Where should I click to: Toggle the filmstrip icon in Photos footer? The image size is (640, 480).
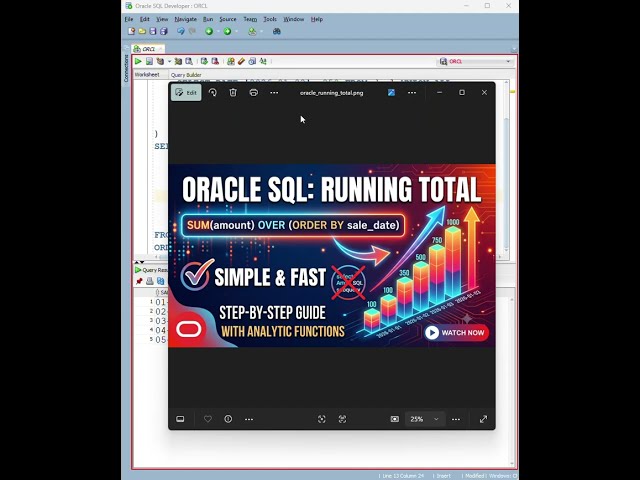click(180, 419)
